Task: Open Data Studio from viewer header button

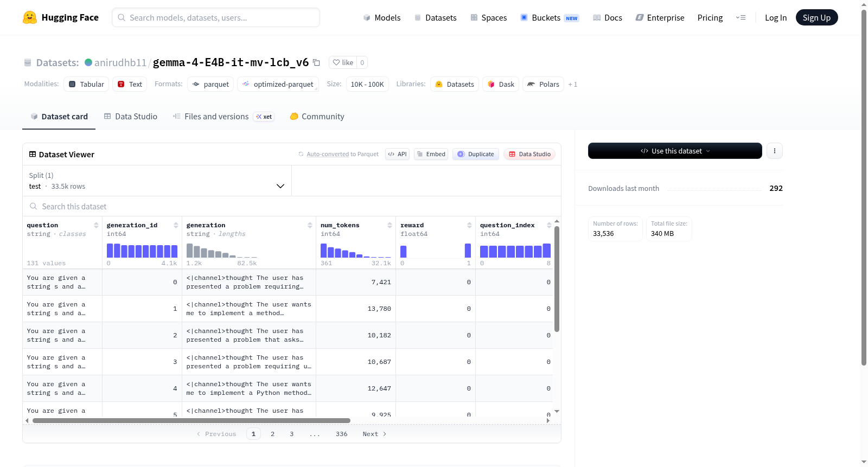Action: click(529, 154)
